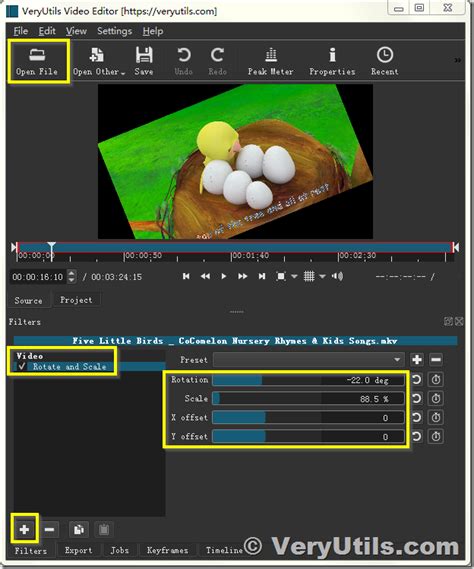The image size is (474, 569).
Task: Reset X offset to default
Action: (x=417, y=417)
